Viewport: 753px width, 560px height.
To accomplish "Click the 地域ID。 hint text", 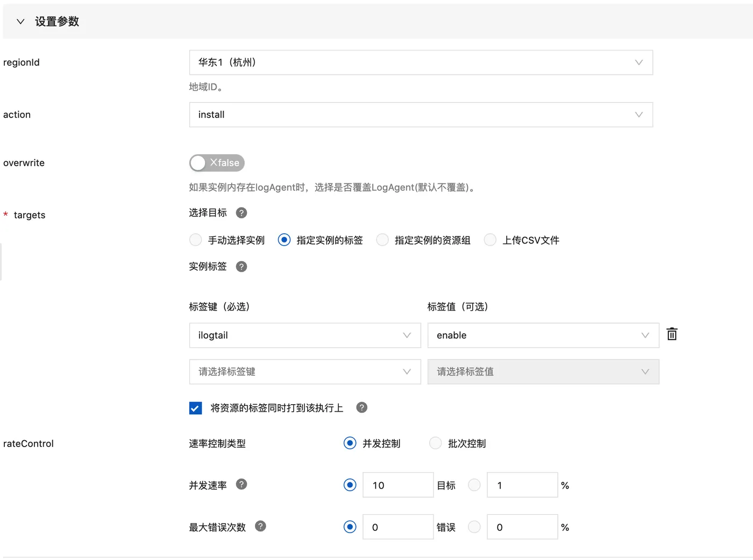I will (x=206, y=87).
